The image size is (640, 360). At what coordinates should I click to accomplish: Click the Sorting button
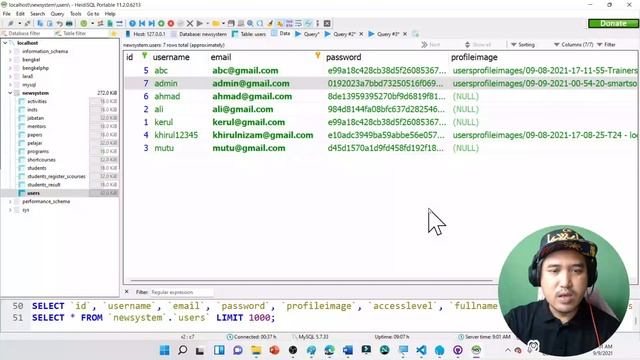coord(523,44)
